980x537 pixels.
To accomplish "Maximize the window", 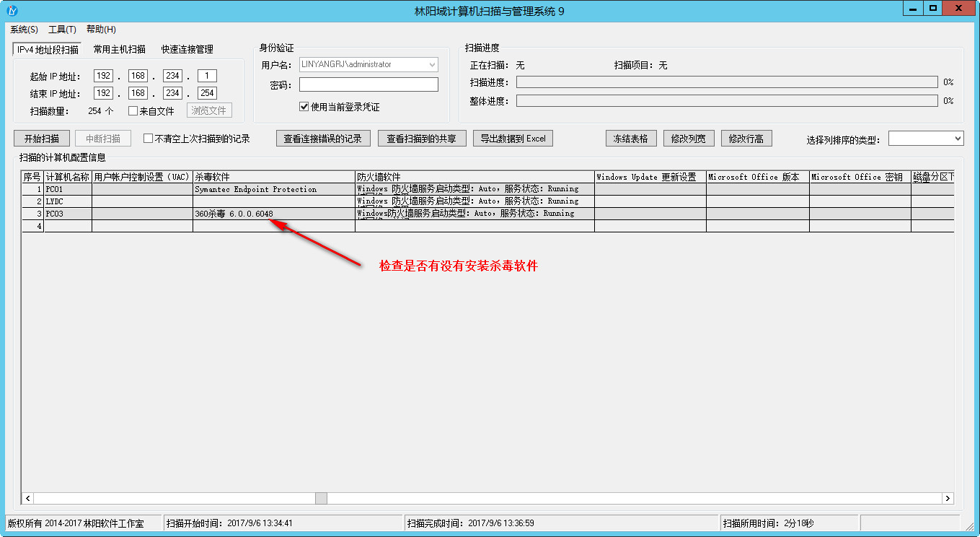I will (933, 8).
